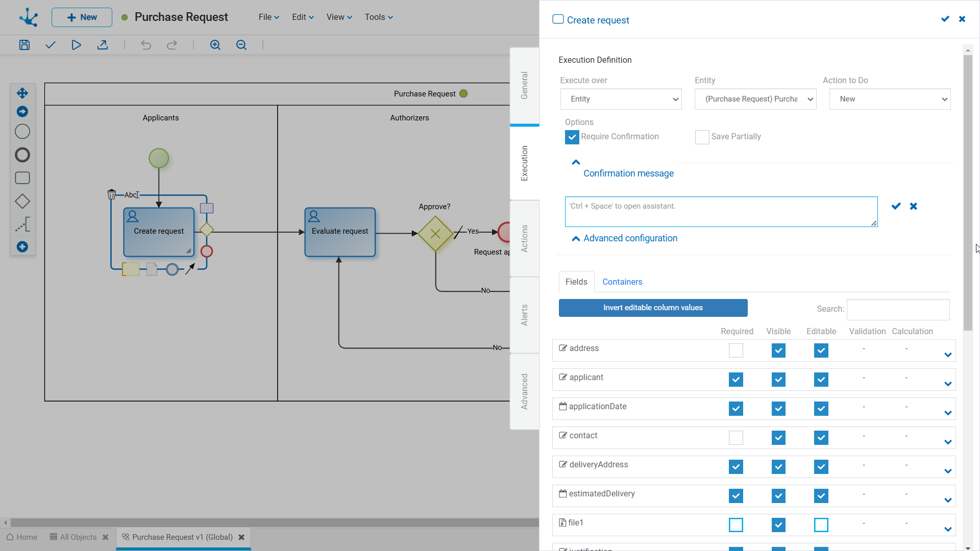980x551 pixels.
Task: Open the Action to Do dropdown
Action: 890,99
